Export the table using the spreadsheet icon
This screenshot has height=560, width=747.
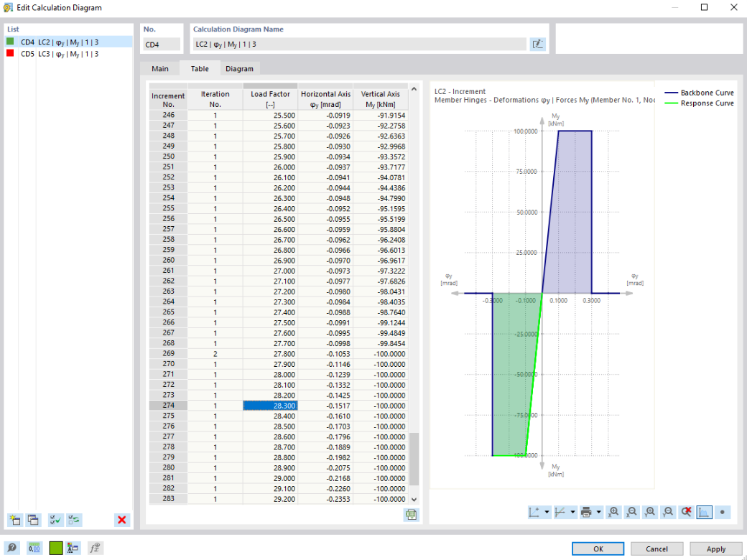pyautogui.click(x=411, y=514)
